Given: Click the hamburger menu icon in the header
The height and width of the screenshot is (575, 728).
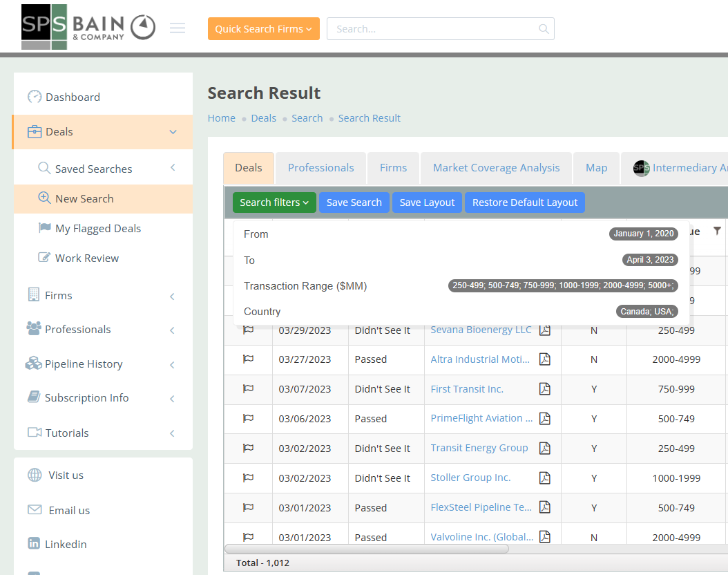Looking at the screenshot, I should point(178,28).
